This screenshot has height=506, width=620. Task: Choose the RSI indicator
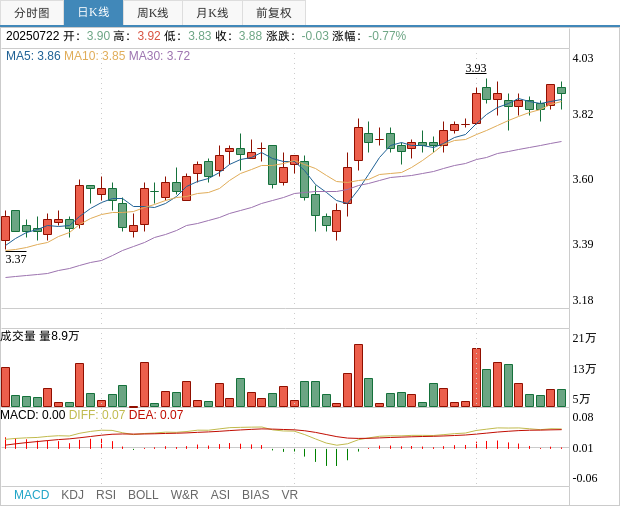(x=106, y=495)
